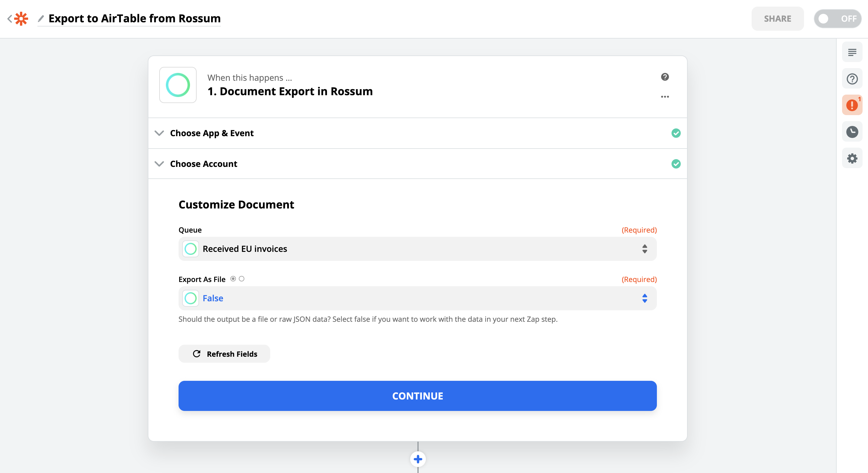This screenshot has width=868, height=473.
Task: Expand the Choose App & Event section
Action: [212, 133]
